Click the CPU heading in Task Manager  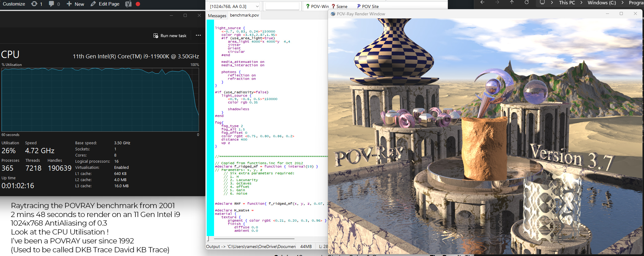pyautogui.click(x=10, y=54)
